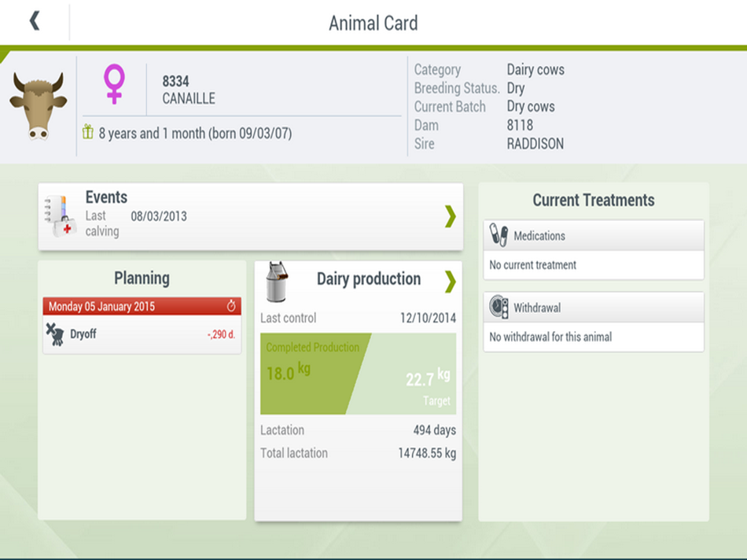
Task: Click the Dryoff udder icon
Action: 55,333
